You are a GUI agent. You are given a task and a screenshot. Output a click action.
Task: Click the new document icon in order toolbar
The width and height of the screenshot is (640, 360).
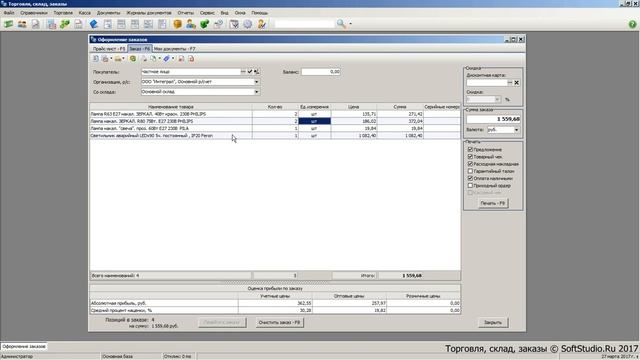[x=96, y=59]
